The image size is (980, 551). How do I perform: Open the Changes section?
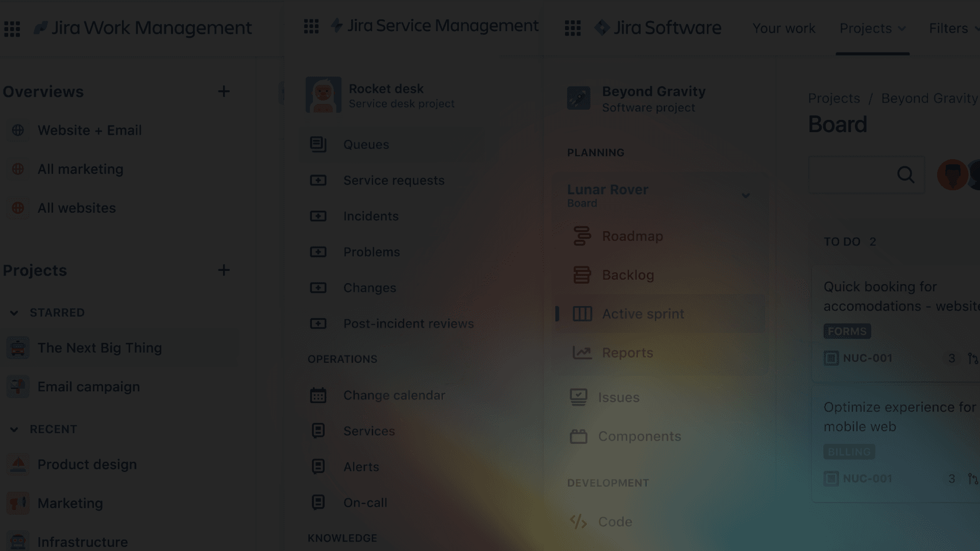click(x=370, y=288)
